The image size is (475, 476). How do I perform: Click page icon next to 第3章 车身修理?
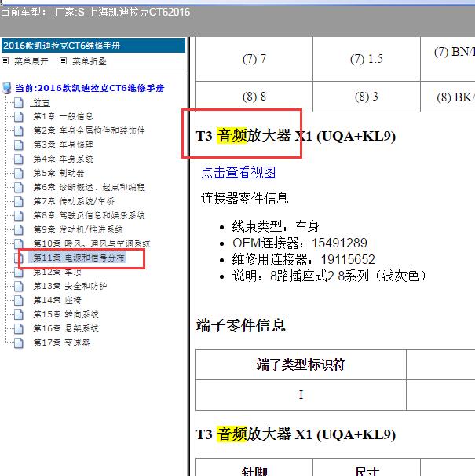(19, 145)
